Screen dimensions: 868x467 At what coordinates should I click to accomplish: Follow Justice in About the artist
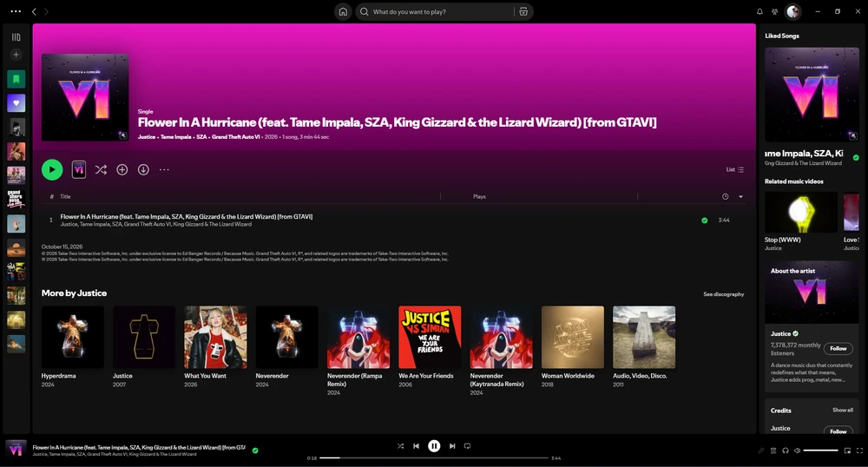coord(838,349)
